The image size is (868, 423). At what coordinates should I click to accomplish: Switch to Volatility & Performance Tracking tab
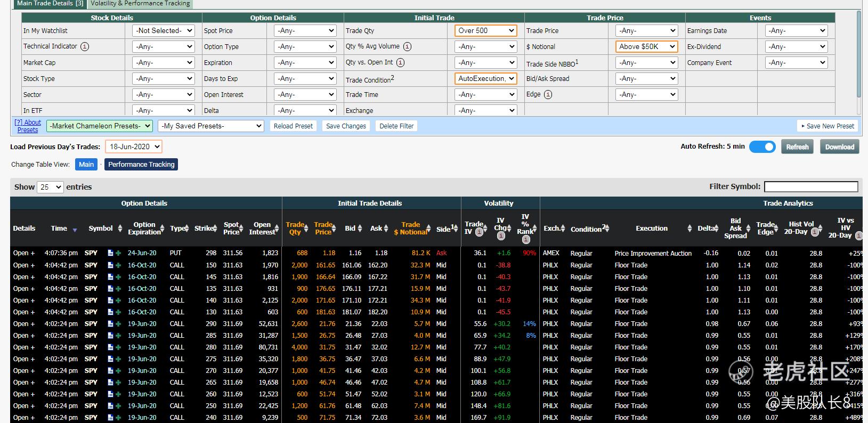click(x=140, y=3)
